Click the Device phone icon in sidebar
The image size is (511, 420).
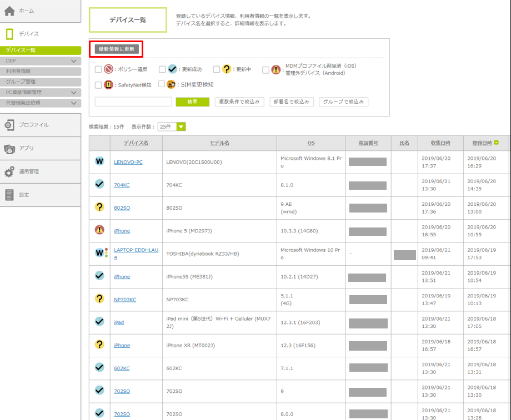[x=9, y=34]
